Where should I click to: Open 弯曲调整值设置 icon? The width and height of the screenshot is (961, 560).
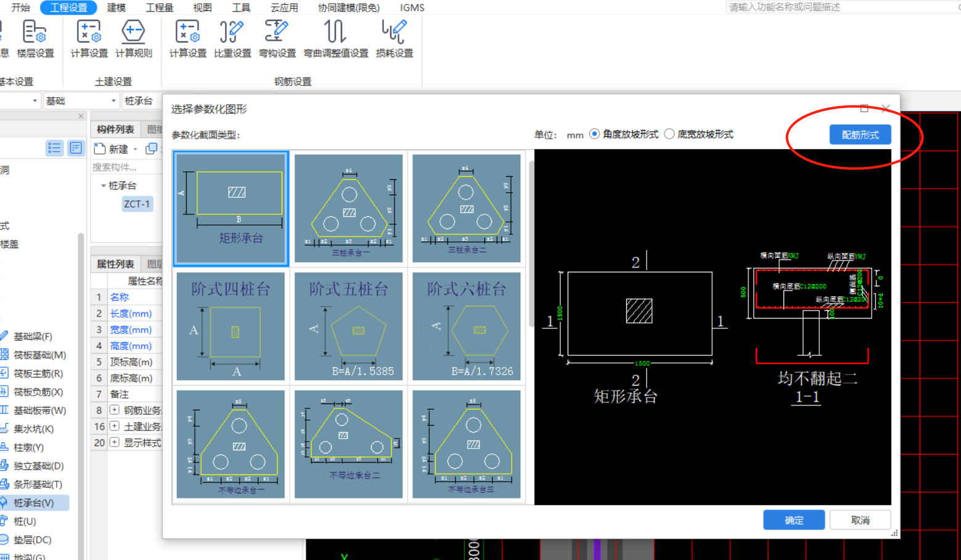point(336,39)
